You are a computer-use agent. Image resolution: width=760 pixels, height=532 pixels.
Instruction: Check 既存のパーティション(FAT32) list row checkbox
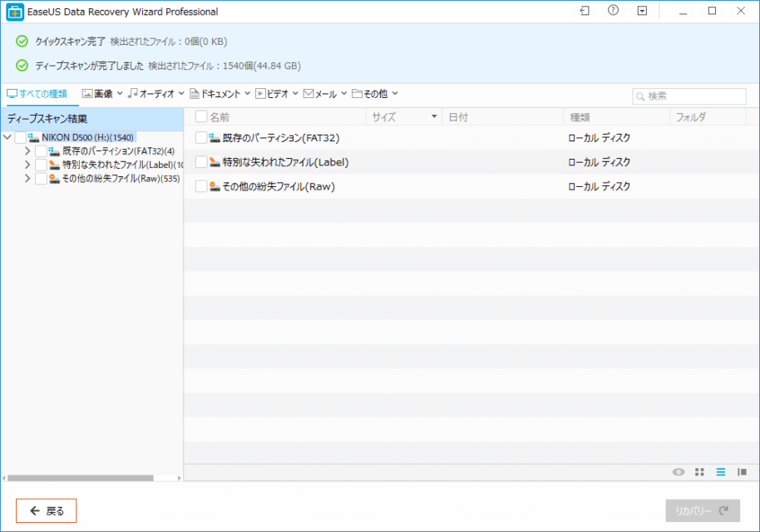click(x=201, y=138)
